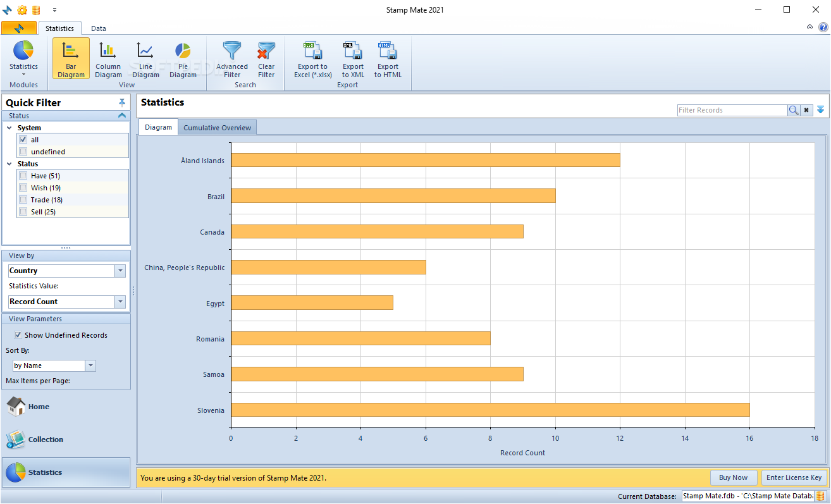Click the 'China, People's Republic' axis label

click(x=185, y=267)
